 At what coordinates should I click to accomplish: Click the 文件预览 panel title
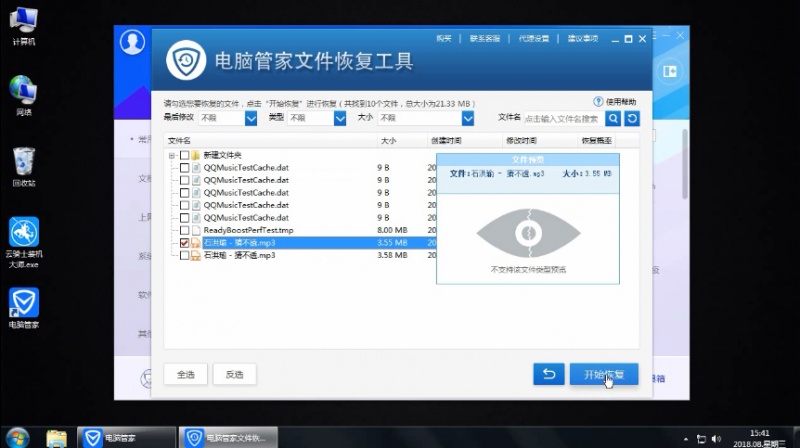(528, 160)
